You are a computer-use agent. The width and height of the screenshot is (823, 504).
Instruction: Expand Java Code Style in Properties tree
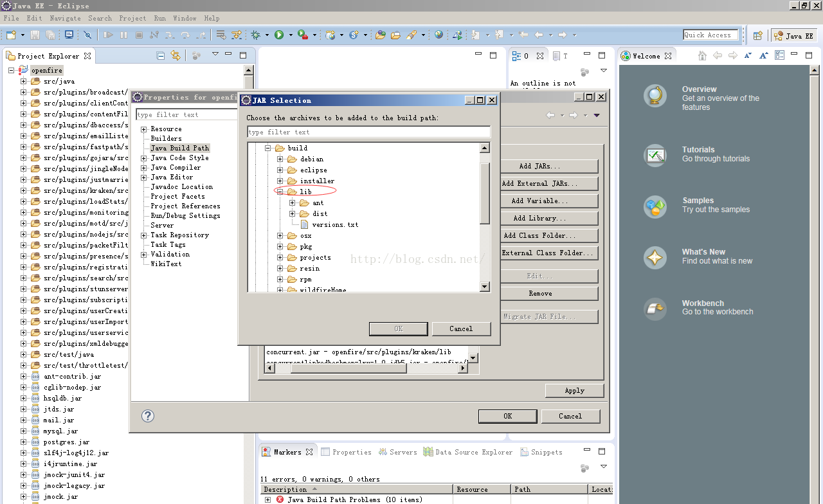click(x=144, y=158)
